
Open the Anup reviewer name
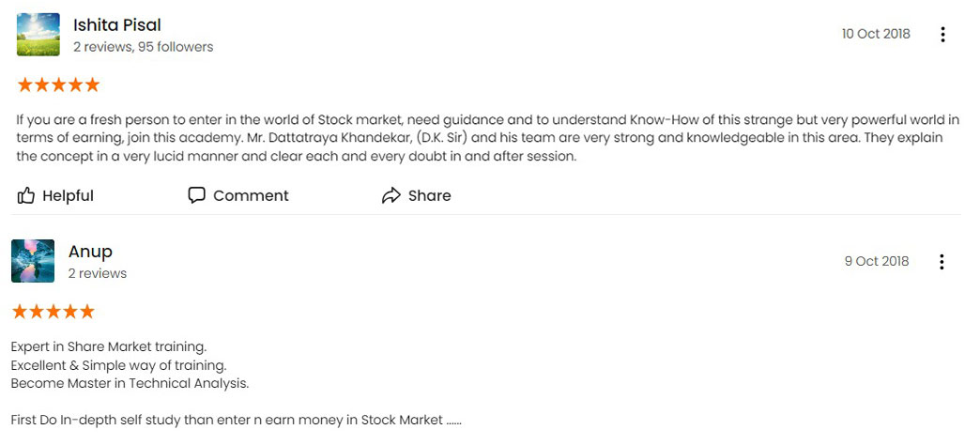90,252
